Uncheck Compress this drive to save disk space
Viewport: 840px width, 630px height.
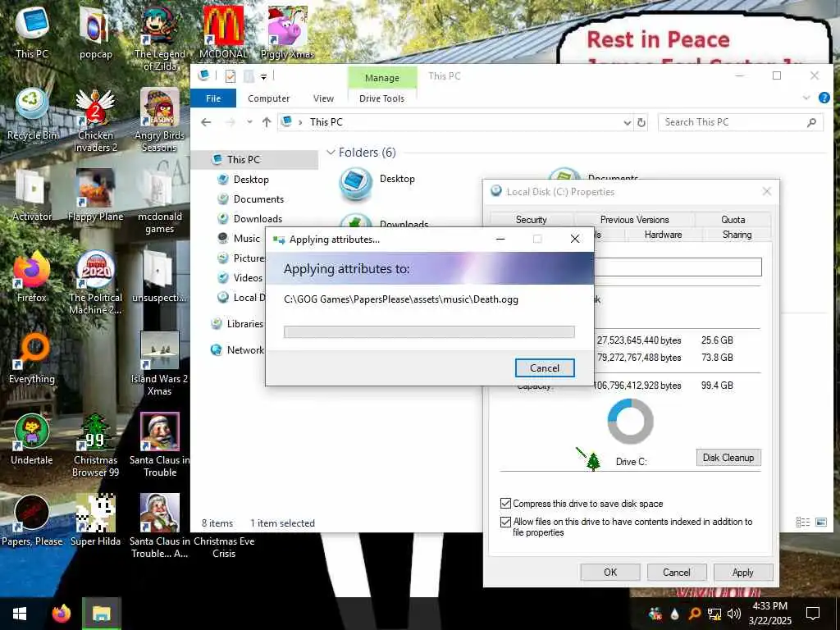[x=505, y=504]
